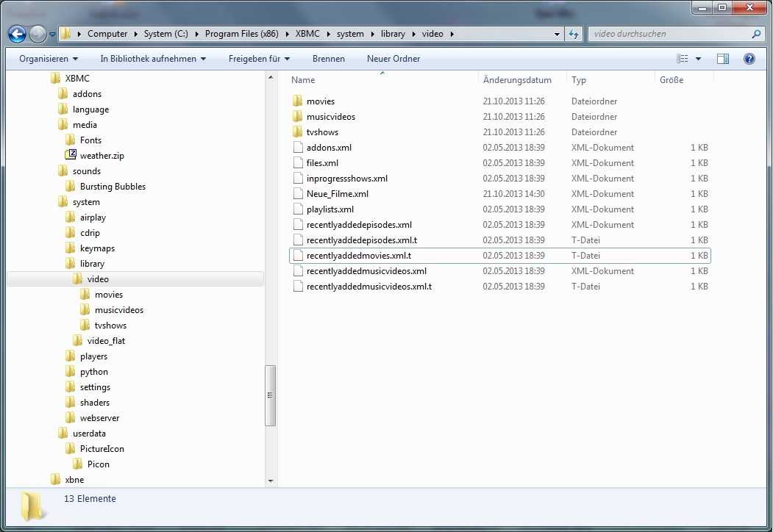Select the recentlyaddedepisodes.xml file icon
This screenshot has width=773, height=532.
pos(298,225)
